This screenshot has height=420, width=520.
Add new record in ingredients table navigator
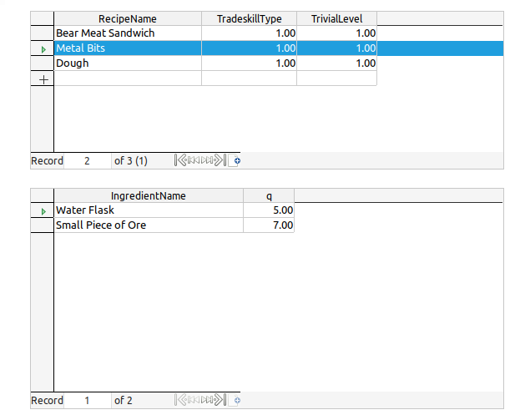coord(235,400)
